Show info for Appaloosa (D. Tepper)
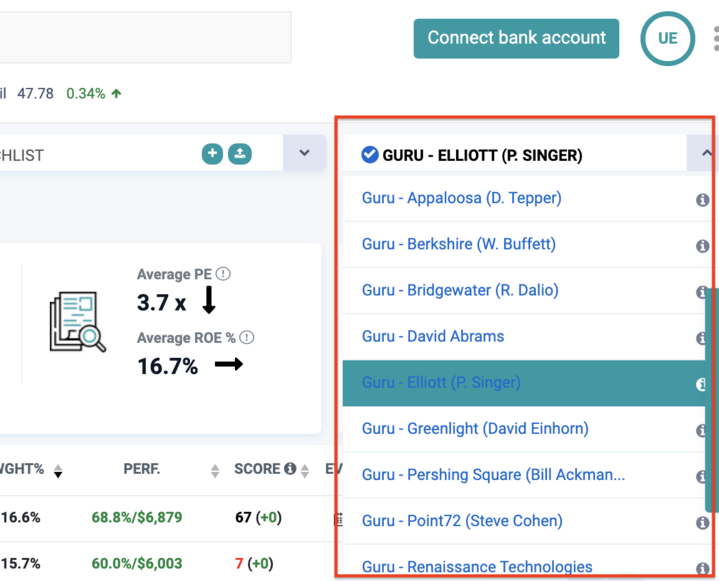Viewport: 719px width, 581px height. tap(702, 200)
